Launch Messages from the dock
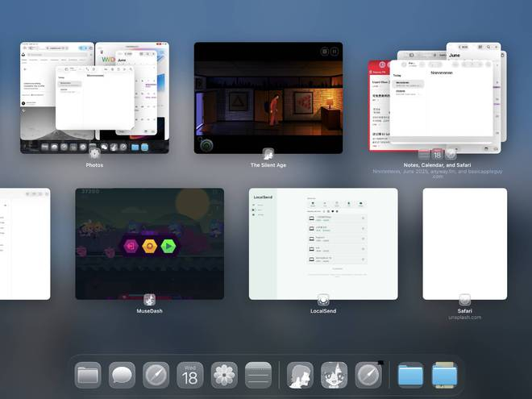Screen dimensions: 532x399 pos(122,375)
